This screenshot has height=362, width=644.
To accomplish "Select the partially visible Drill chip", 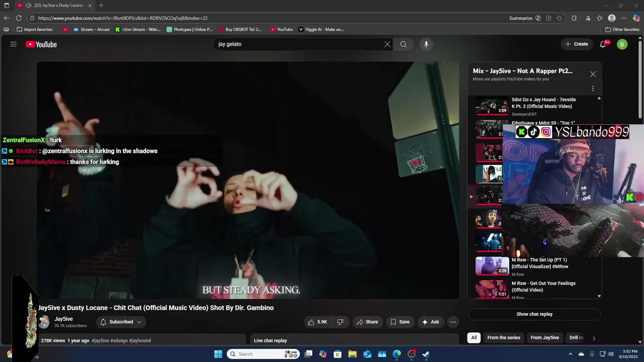I will coord(576,338).
